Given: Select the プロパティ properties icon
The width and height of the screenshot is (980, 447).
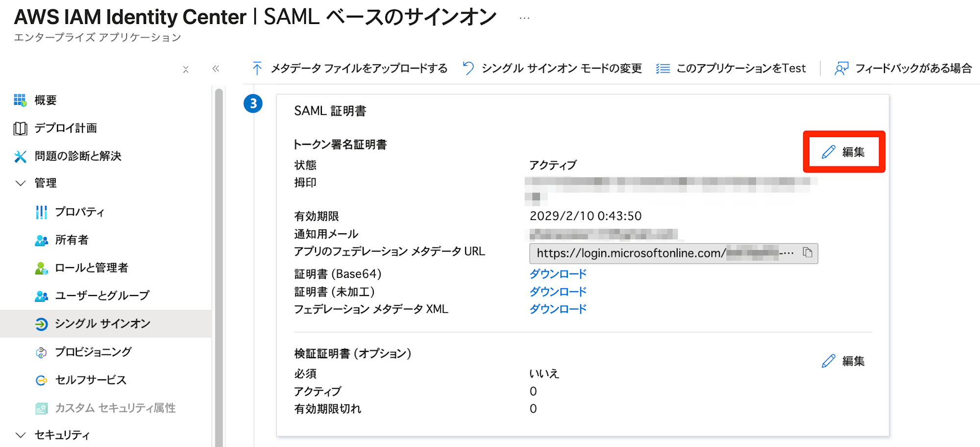Looking at the screenshot, I should 42,212.
